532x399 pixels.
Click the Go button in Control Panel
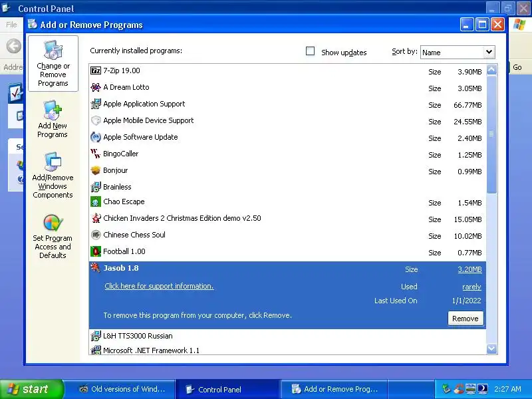[517, 67]
